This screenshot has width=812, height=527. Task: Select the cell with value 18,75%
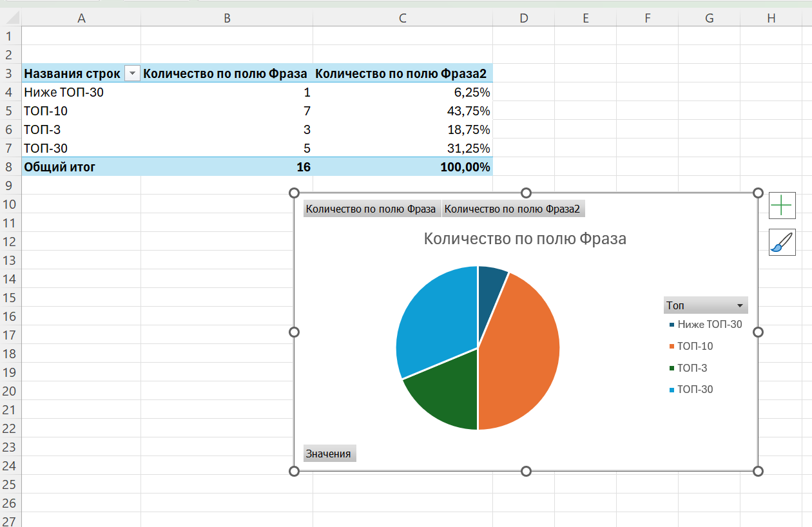(403, 129)
